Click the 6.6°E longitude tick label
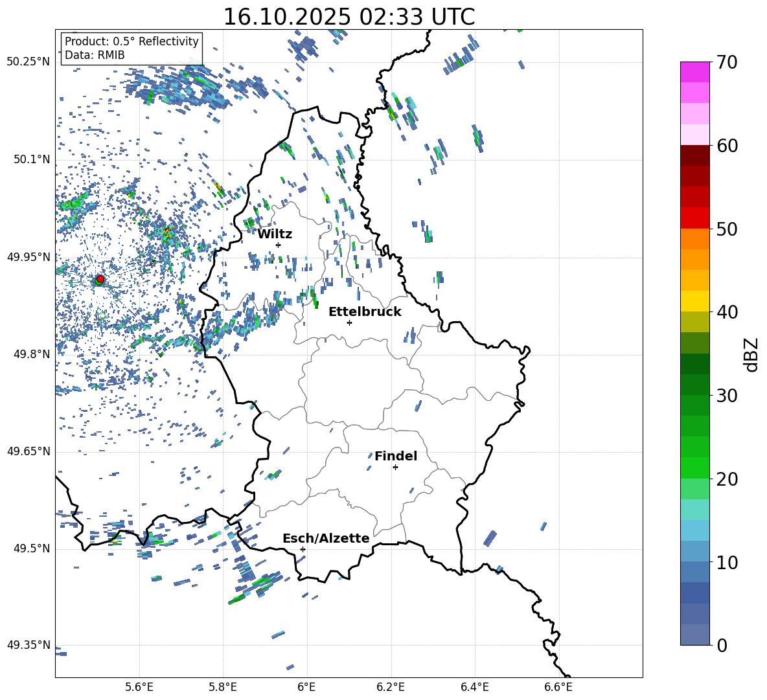The width and height of the screenshot is (767, 700). [x=558, y=686]
